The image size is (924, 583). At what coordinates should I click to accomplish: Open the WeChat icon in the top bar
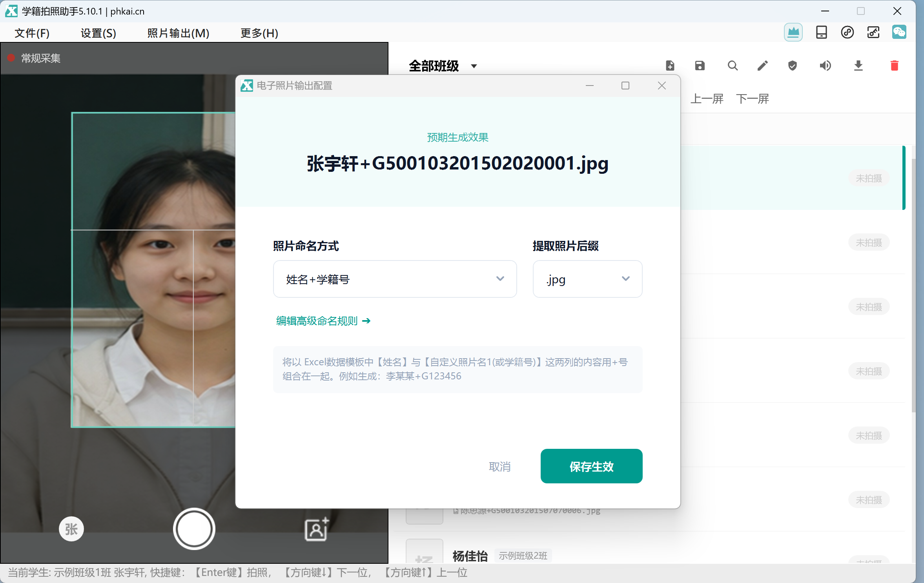point(899,32)
